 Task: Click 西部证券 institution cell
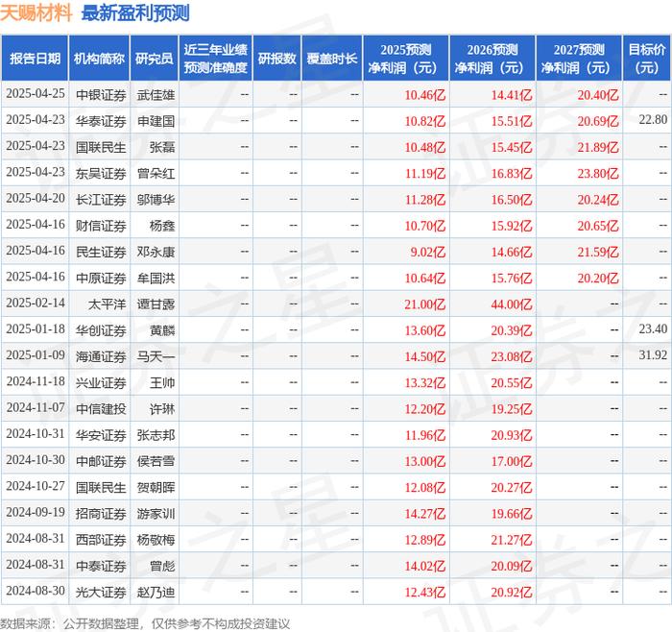101,540
